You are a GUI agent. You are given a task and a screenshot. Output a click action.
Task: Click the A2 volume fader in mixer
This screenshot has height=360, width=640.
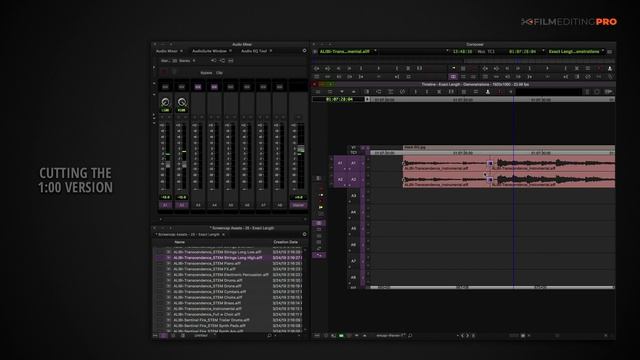tap(184, 164)
